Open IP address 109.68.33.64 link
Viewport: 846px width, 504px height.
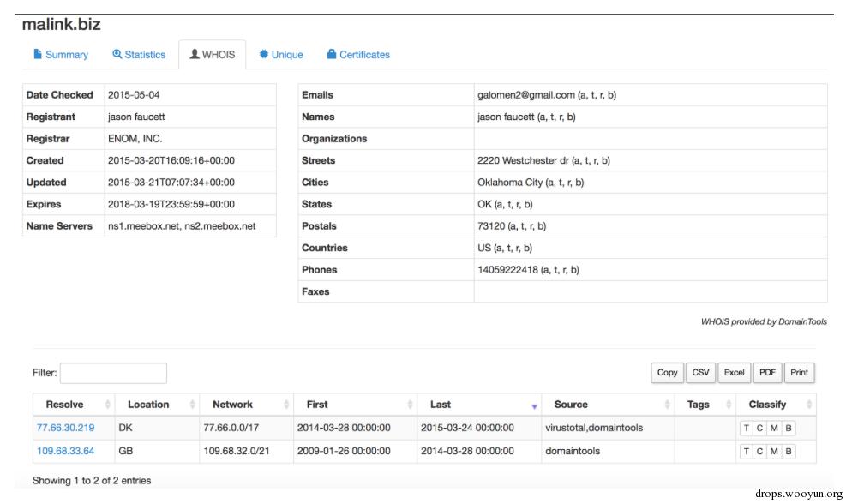click(x=66, y=451)
